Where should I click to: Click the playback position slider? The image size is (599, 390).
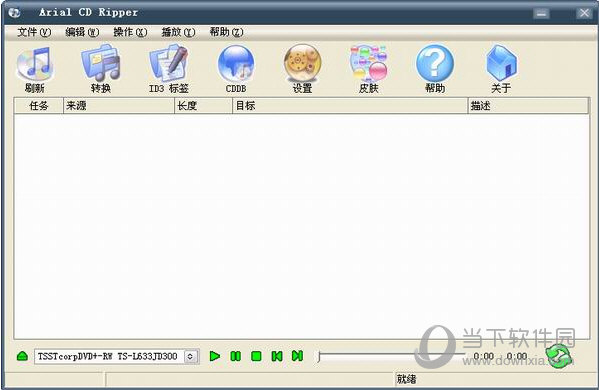pyautogui.click(x=392, y=356)
